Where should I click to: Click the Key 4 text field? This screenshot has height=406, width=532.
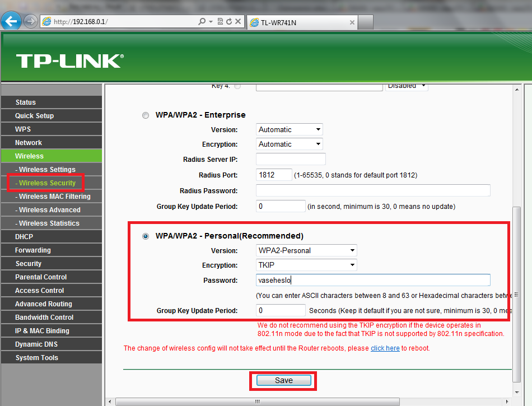pyautogui.click(x=319, y=87)
